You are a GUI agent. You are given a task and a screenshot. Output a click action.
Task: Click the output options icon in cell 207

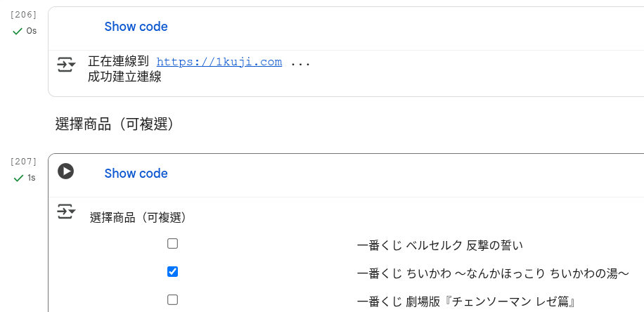pos(66,212)
